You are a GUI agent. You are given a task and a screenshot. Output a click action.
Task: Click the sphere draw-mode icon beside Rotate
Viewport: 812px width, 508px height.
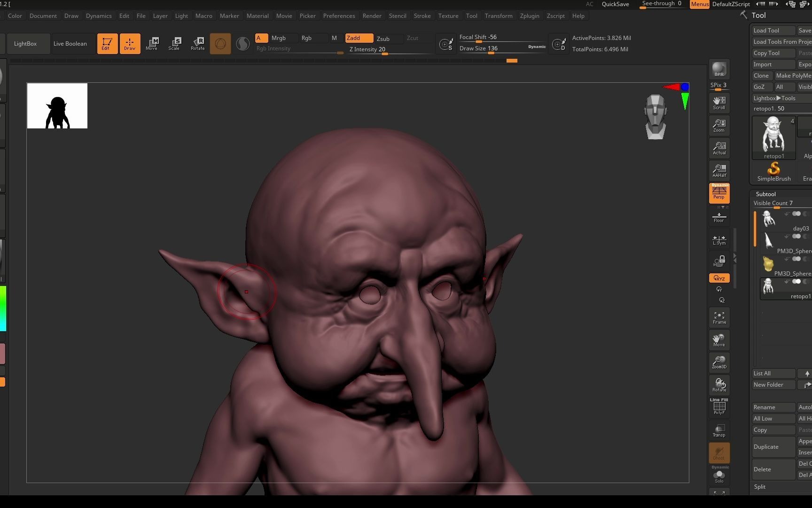220,44
